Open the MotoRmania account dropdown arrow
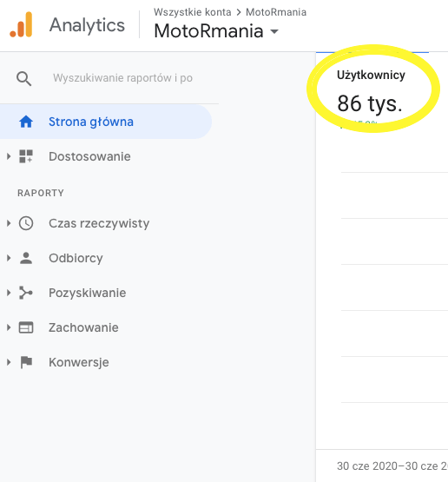The height and width of the screenshot is (482, 448). coord(273,31)
